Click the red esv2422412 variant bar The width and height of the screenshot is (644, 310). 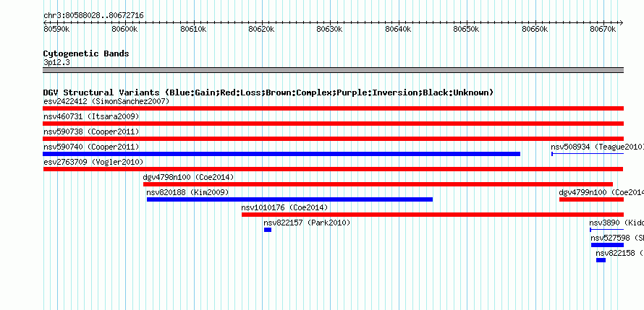(x=333, y=108)
